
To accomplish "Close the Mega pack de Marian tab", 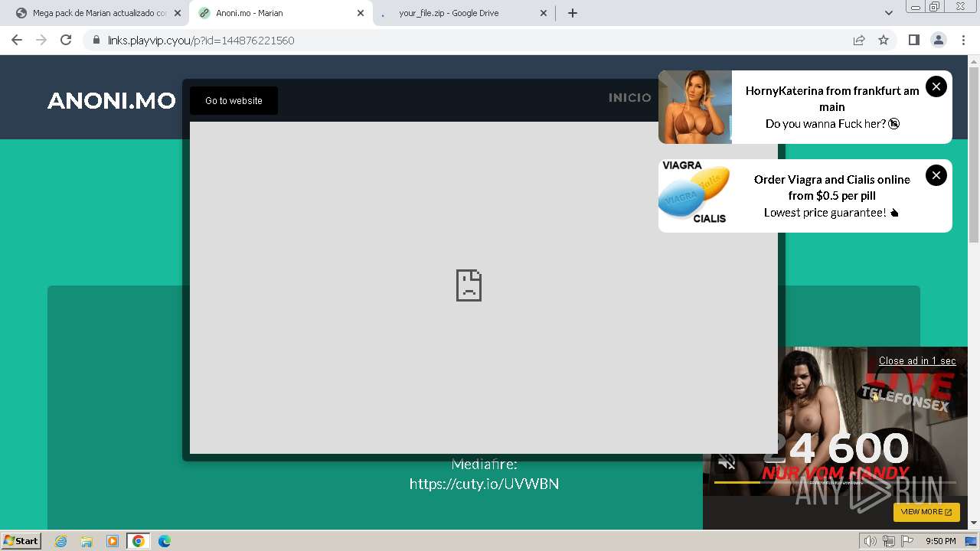I will (178, 13).
